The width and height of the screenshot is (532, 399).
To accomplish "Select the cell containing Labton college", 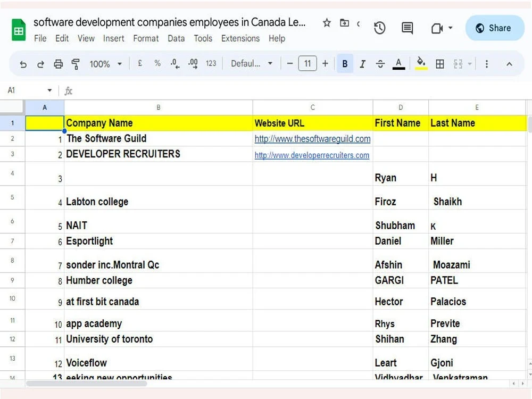I will point(158,197).
